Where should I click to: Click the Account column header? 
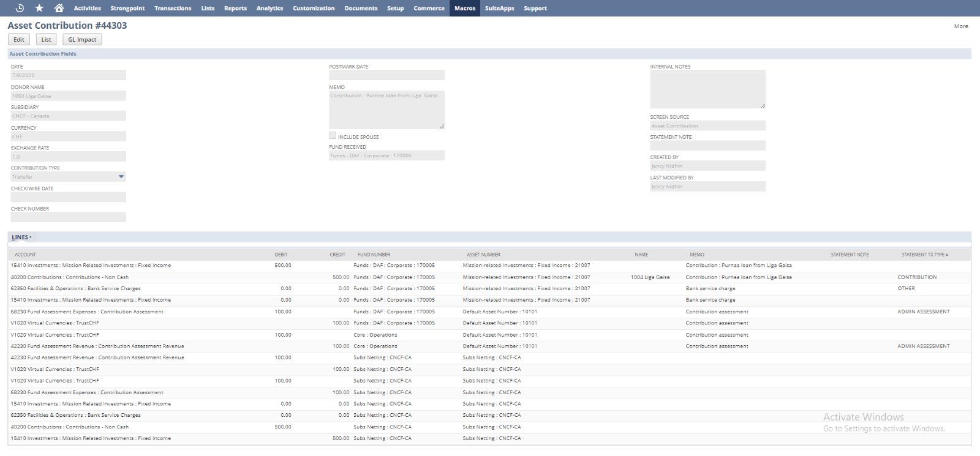pos(26,255)
